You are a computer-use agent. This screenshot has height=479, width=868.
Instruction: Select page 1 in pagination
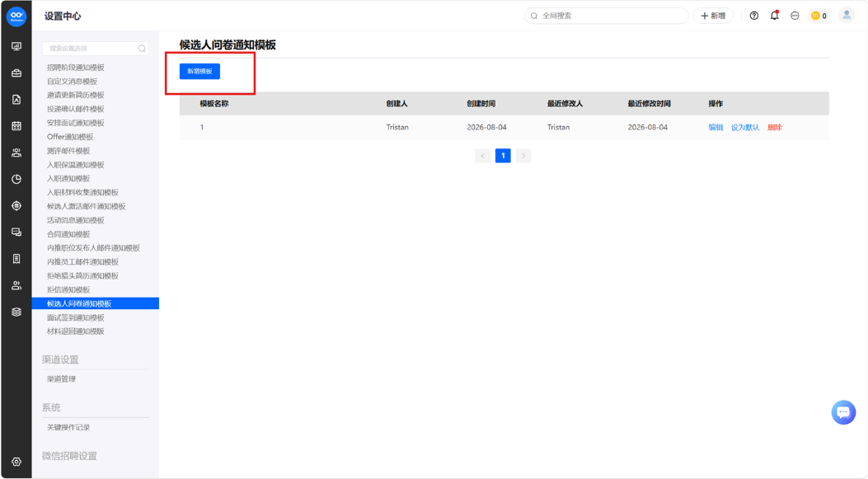[x=503, y=156]
